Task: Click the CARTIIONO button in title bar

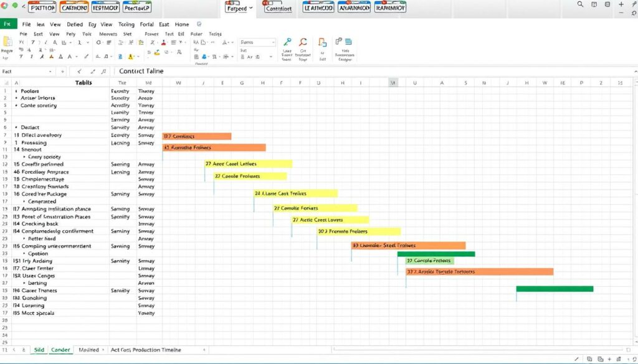Action: tap(74, 7)
